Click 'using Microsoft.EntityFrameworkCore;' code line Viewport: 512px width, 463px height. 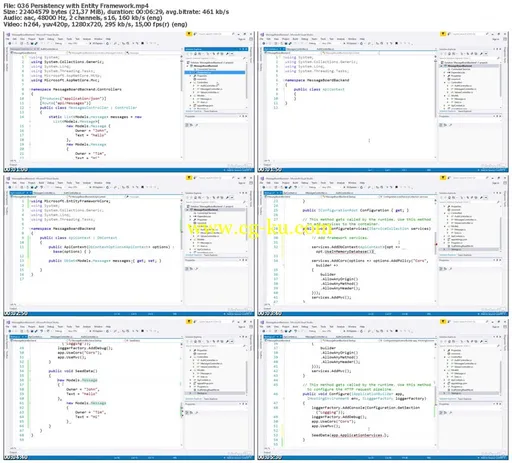pos(70,201)
